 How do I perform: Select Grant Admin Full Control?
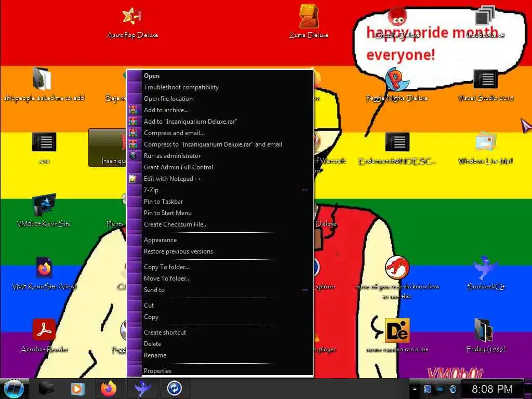click(220, 167)
